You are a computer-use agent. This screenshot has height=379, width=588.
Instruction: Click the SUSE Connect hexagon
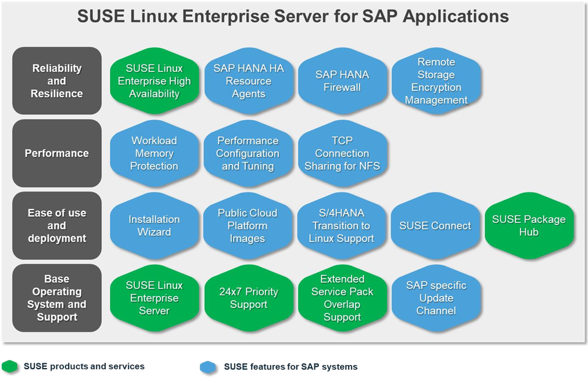click(x=435, y=225)
